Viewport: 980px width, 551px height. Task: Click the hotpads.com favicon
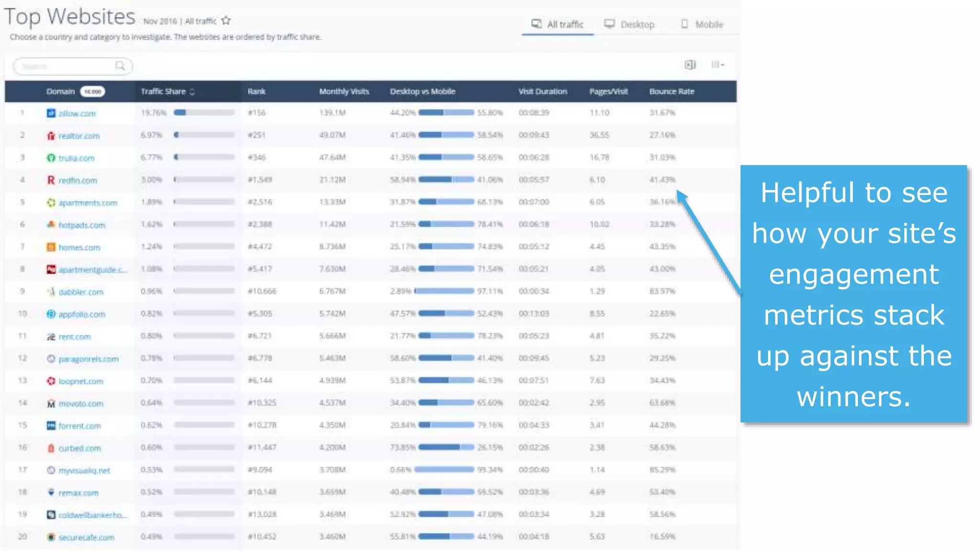pos(51,225)
